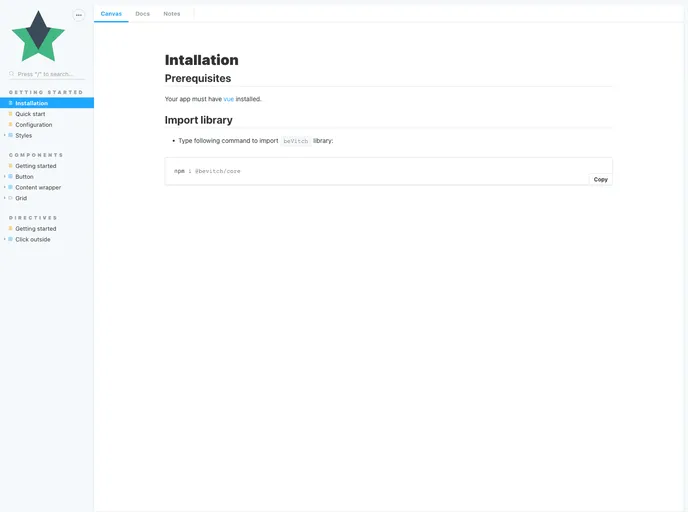Screen dimensions: 688x512
Task: Click the Styles component icon
Action: [11, 135]
